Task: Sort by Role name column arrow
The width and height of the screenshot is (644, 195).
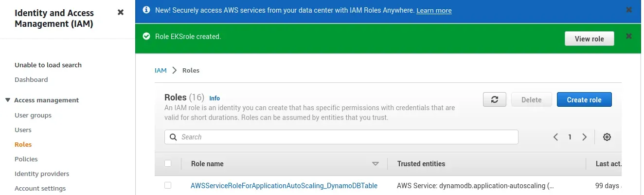Action: (x=375, y=164)
